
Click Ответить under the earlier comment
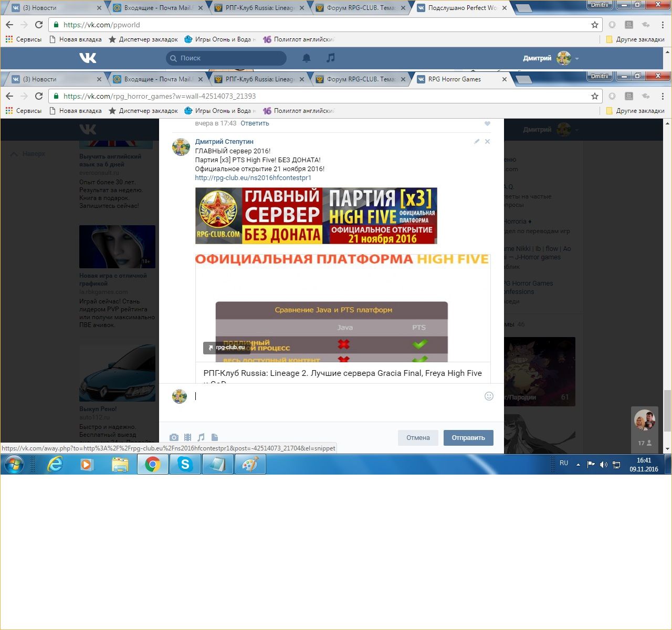coord(255,123)
